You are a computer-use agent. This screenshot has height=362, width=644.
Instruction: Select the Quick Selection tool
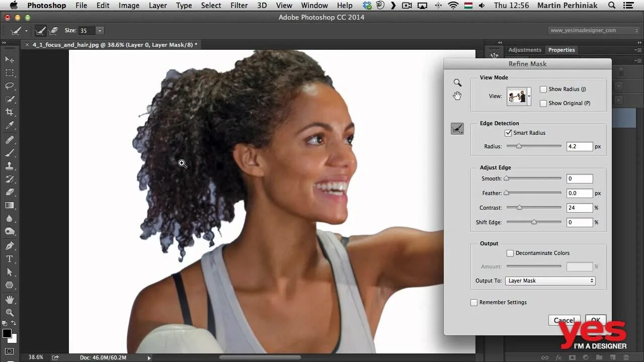[x=10, y=99]
